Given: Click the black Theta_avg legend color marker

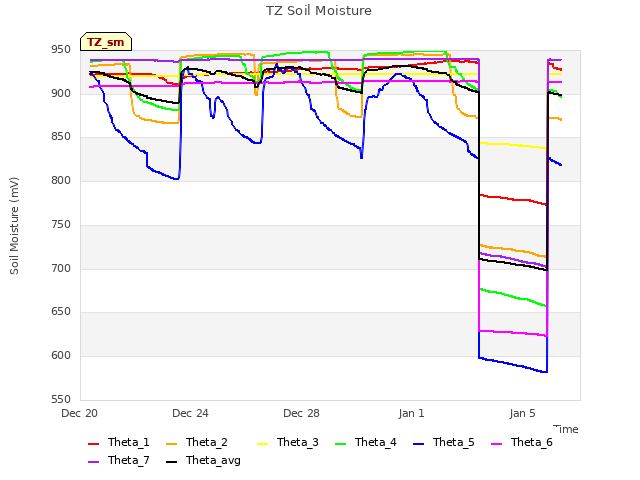Looking at the screenshot, I should point(172,462).
